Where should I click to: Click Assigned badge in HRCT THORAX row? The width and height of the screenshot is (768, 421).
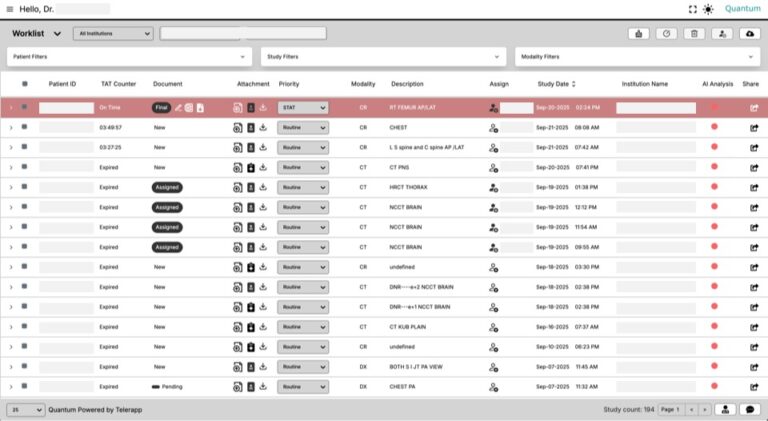coord(167,187)
